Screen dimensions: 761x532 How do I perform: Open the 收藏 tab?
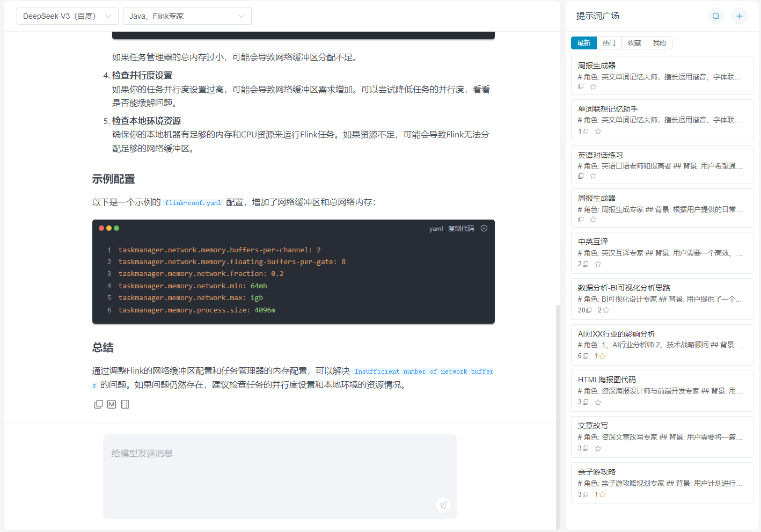point(634,43)
